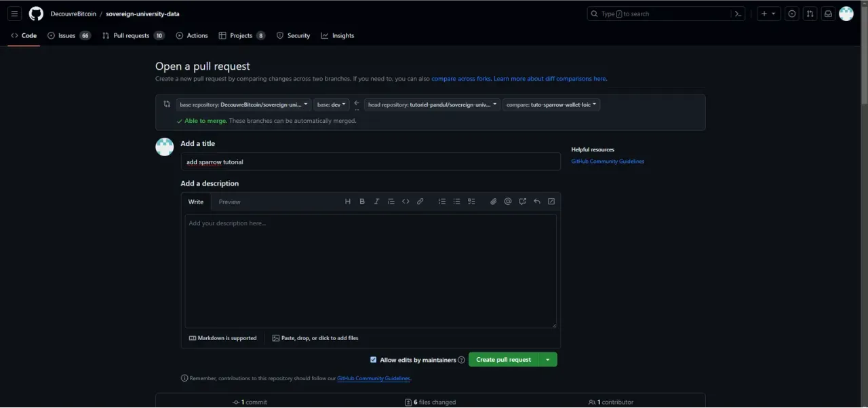Insert a link with the link icon
Image resolution: width=868 pixels, height=408 pixels.
click(420, 202)
